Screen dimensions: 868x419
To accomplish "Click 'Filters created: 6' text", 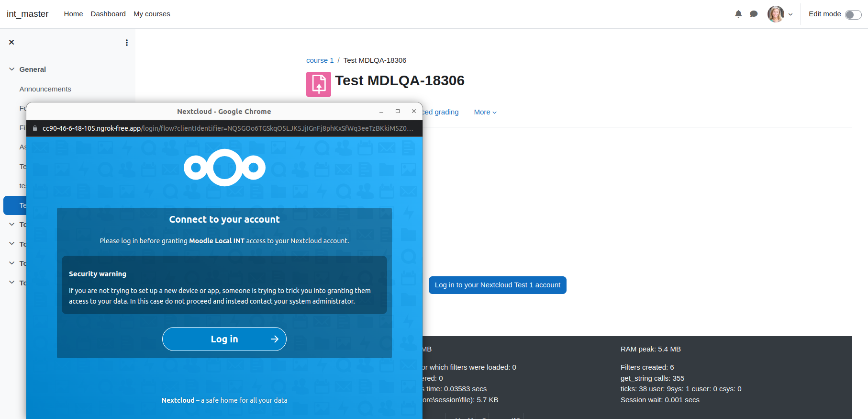I will (x=647, y=367).
